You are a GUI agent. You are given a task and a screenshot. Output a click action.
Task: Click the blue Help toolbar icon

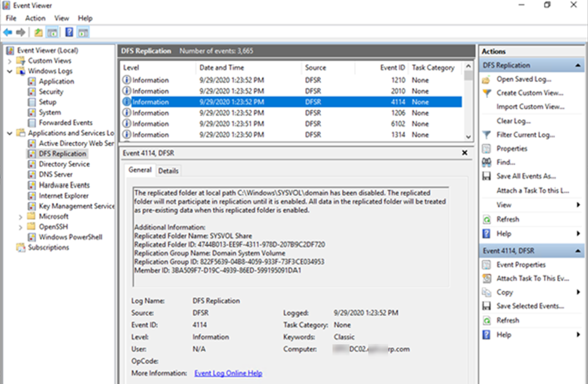point(69,32)
